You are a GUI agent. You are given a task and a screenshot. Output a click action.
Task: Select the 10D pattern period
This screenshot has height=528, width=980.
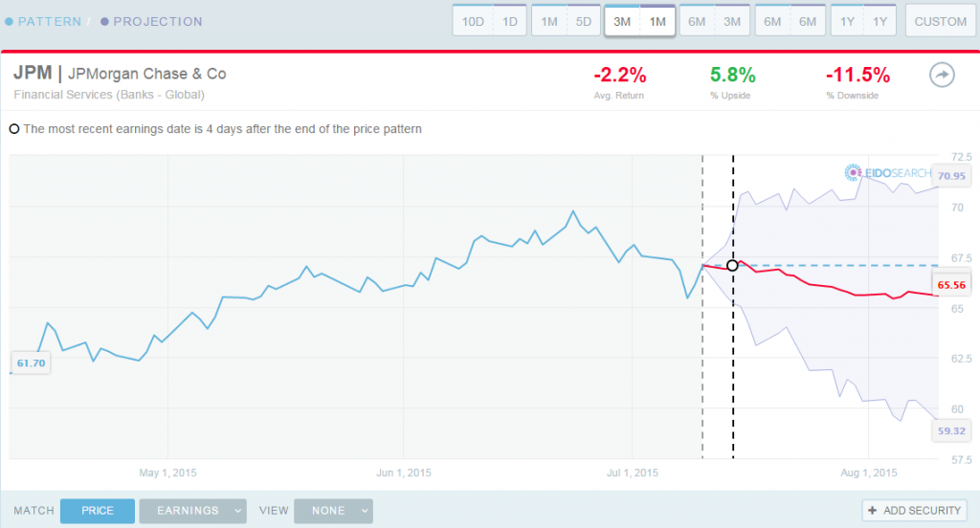[x=473, y=21]
